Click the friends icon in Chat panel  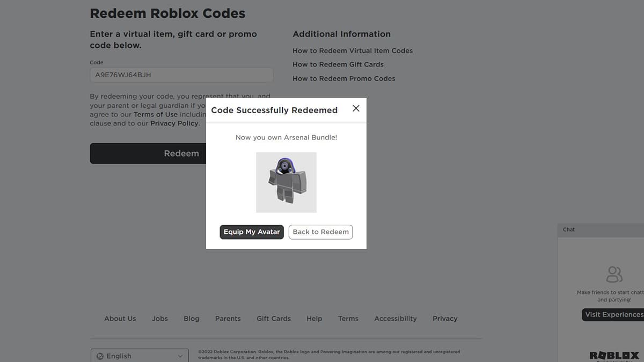coord(614,274)
